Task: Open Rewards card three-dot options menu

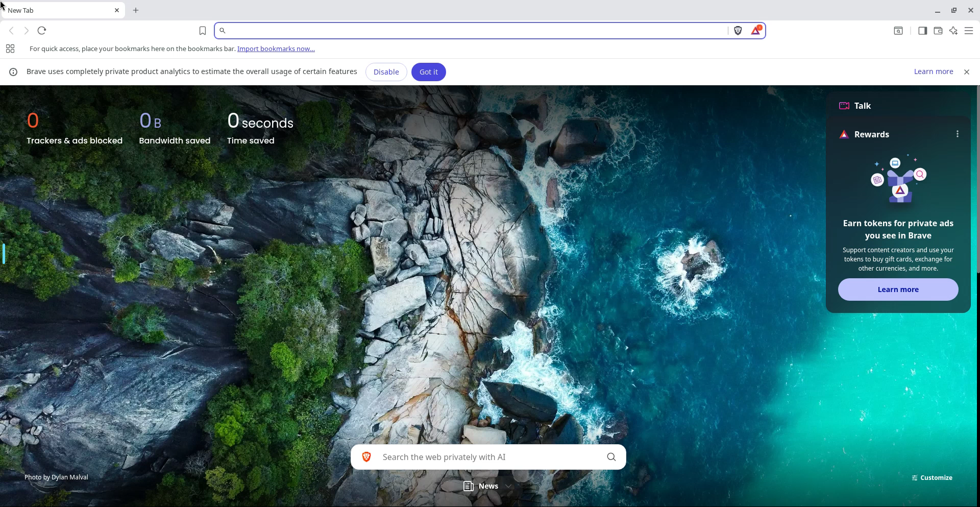Action: 957,134
